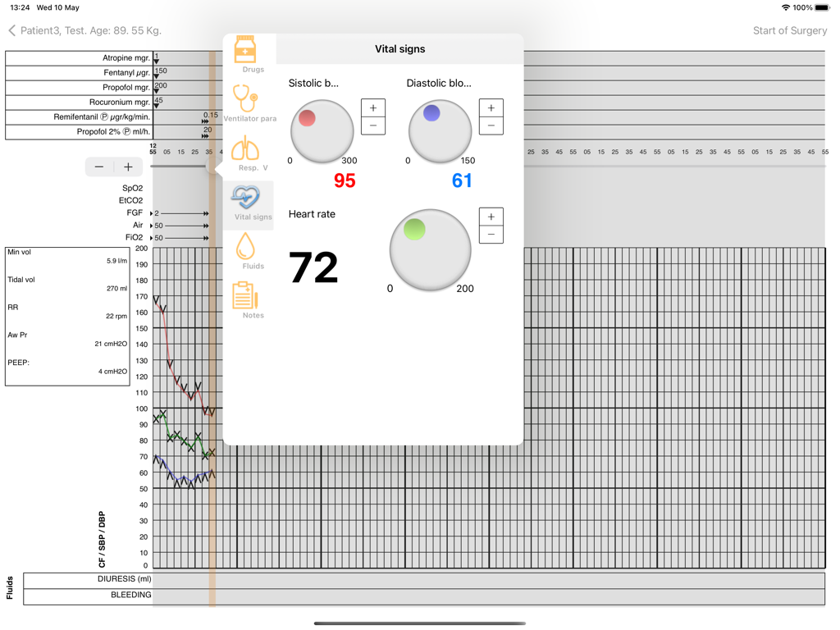Open Ventilator parameters stethoscope icon
The height and width of the screenshot is (630, 840).
click(246, 98)
